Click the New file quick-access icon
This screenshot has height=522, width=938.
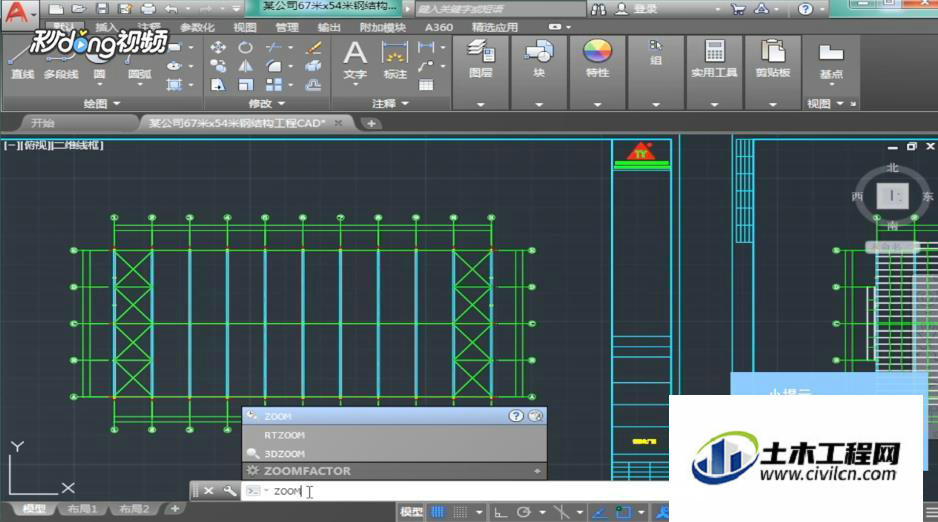(x=56, y=9)
